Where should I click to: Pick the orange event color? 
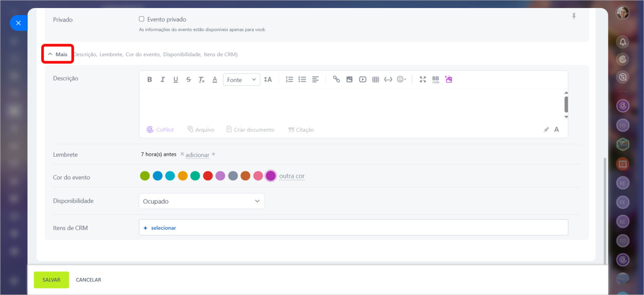183,176
